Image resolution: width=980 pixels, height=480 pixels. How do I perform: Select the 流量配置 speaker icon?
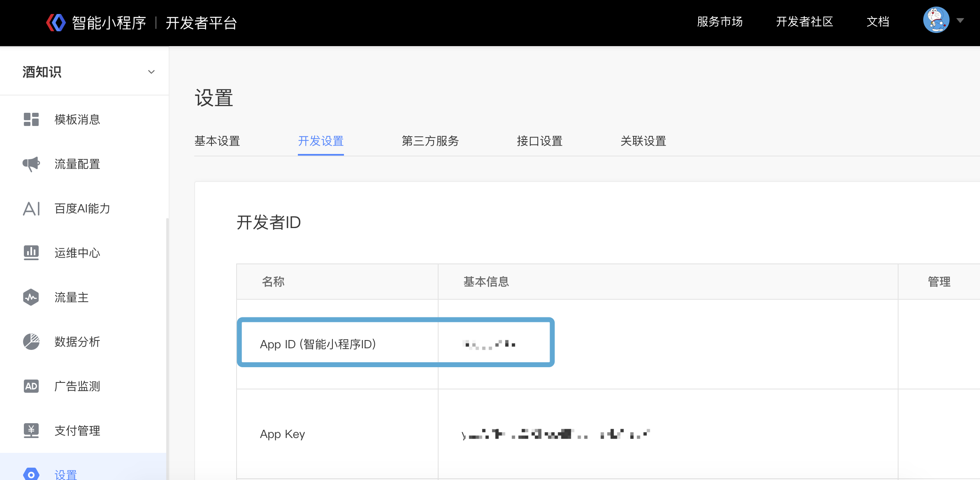click(31, 164)
